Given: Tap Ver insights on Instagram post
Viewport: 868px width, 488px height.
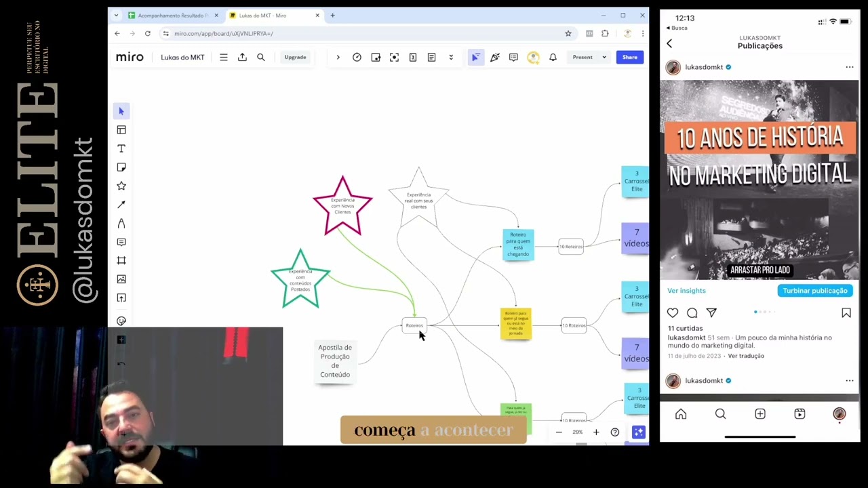Looking at the screenshot, I should (x=686, y=291).
